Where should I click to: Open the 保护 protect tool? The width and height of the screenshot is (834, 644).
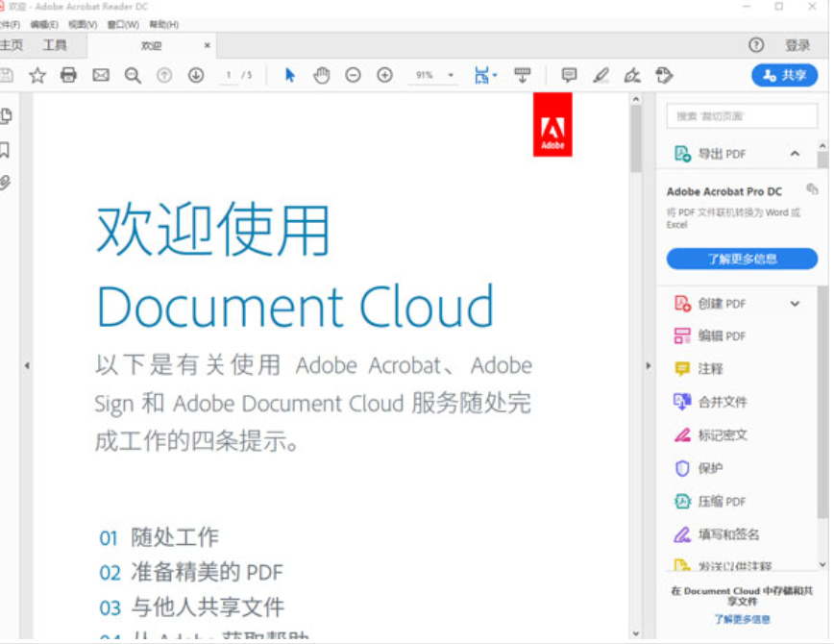pos(699,468)
